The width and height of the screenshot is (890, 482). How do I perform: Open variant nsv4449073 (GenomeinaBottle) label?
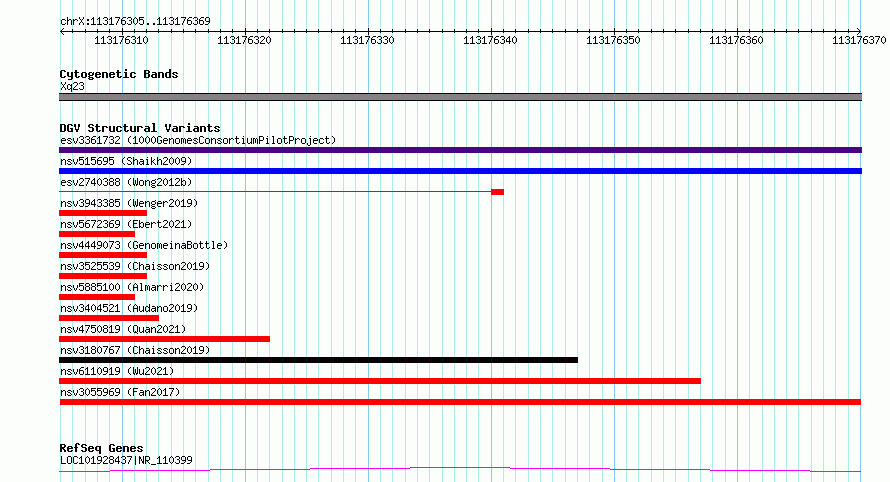click(144, 245)
